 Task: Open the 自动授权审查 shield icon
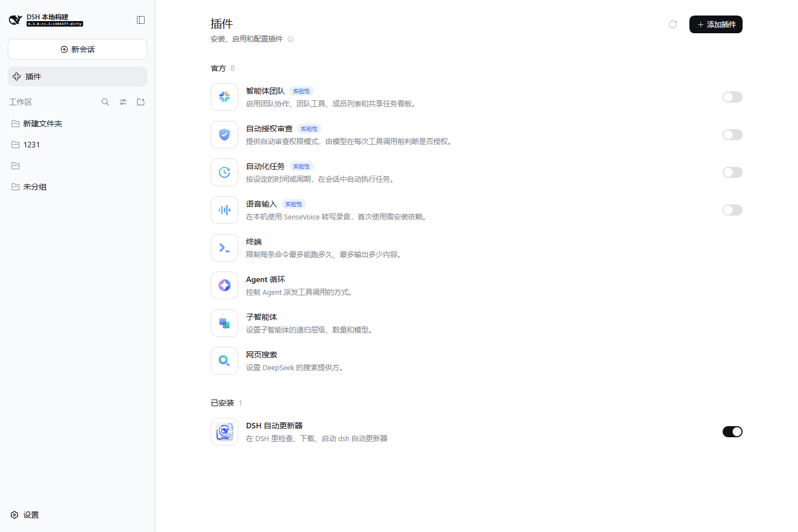[224, 135]
